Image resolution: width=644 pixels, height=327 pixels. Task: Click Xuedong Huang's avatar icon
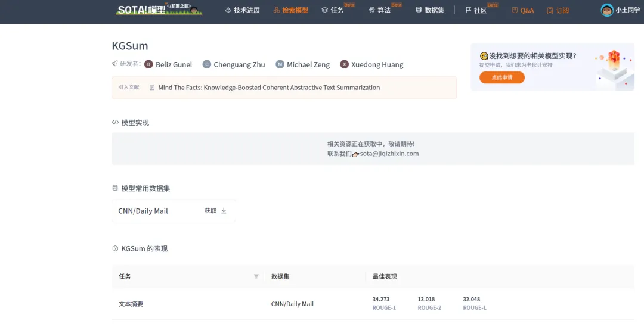point(344,64)
